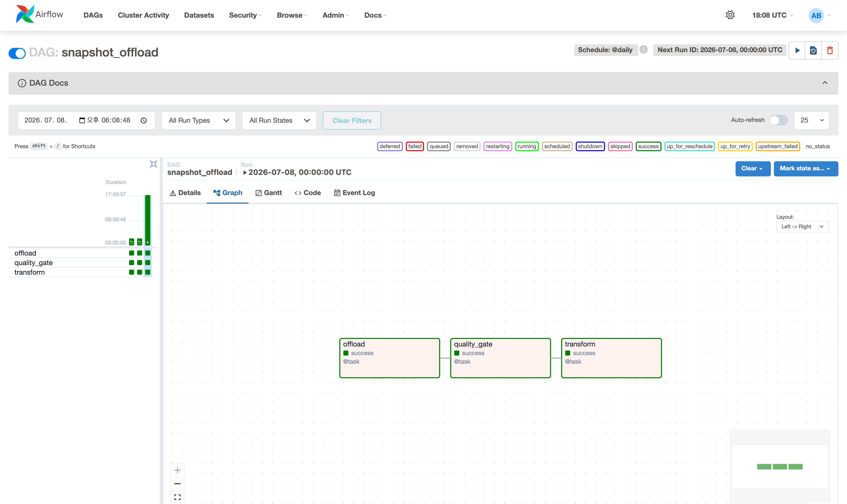Image resolution: width=847 pixels, height=504 pixels.
Task: Switch to the Gantt tab
Action: tap(269, 193)
